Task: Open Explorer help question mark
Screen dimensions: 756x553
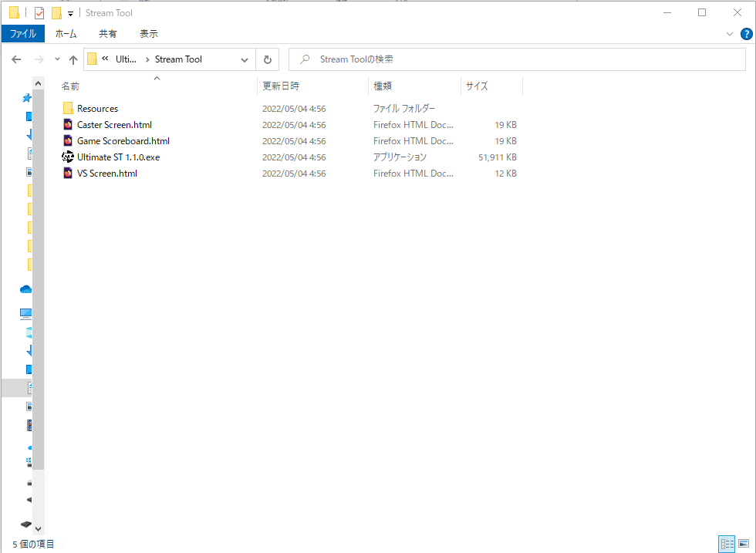Action: pos(747,34)
